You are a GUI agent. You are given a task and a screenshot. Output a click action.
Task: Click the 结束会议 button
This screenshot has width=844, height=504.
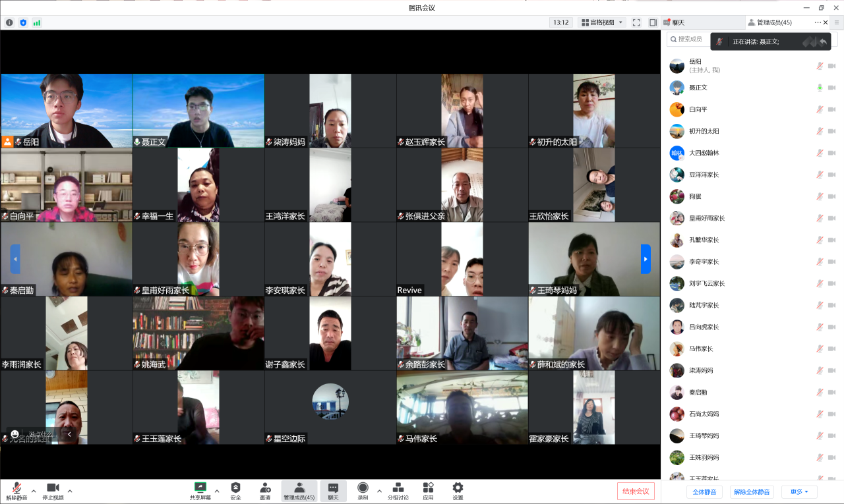[x=636, y=491]
